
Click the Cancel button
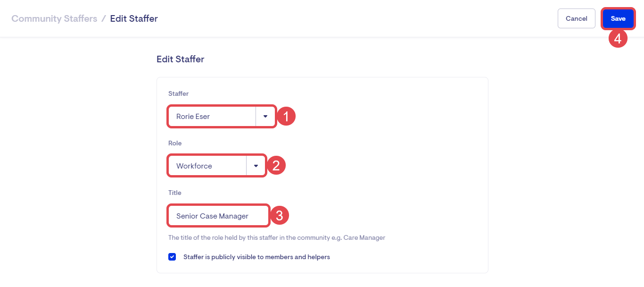[x=576, y=18]
